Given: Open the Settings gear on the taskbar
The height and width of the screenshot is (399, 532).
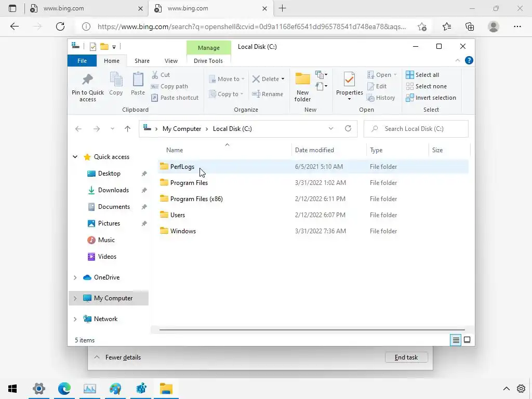Looking at the screenshot, I should point(521,389).
